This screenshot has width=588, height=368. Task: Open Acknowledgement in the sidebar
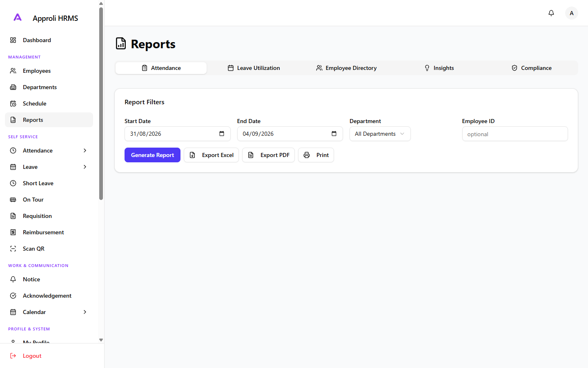(49, 296)
